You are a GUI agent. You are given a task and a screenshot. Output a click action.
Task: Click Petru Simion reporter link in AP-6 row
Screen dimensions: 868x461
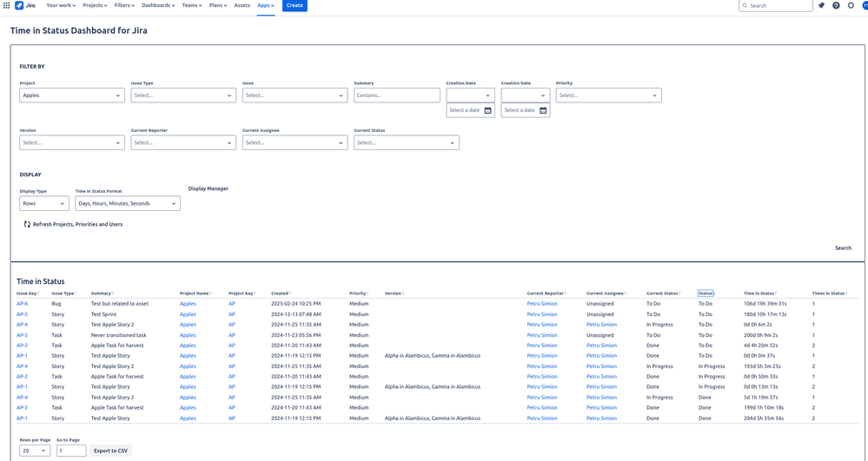[x=542, y=304]
